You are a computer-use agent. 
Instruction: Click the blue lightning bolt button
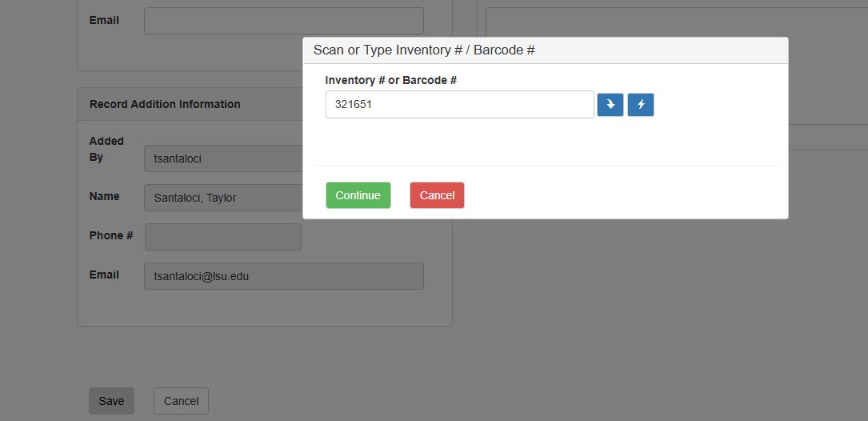640,105
